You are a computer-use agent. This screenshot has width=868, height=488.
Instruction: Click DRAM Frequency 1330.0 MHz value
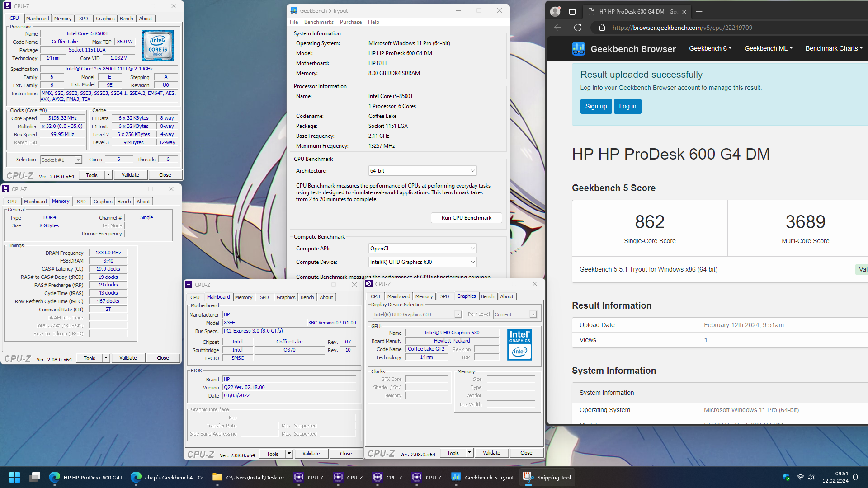108,253
